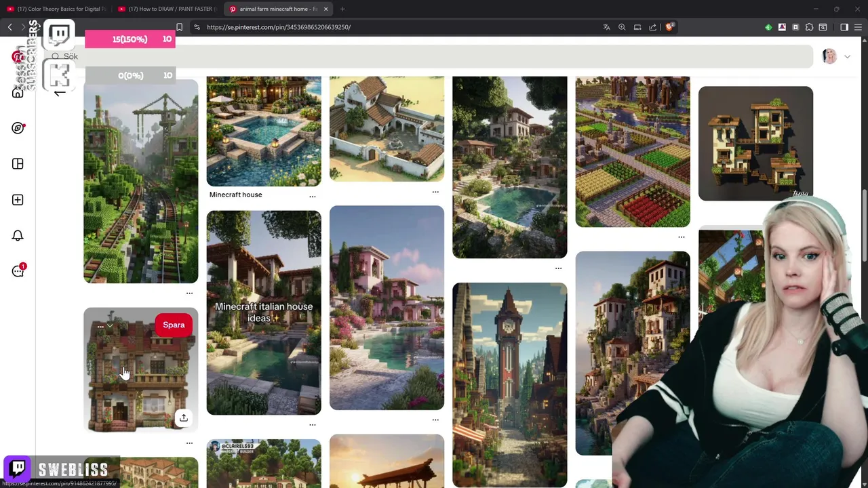The height and width of the screenshot is (488, 868).
Task: Open Explore compass in Pinterest sidebar
Action: coord(18,127)
